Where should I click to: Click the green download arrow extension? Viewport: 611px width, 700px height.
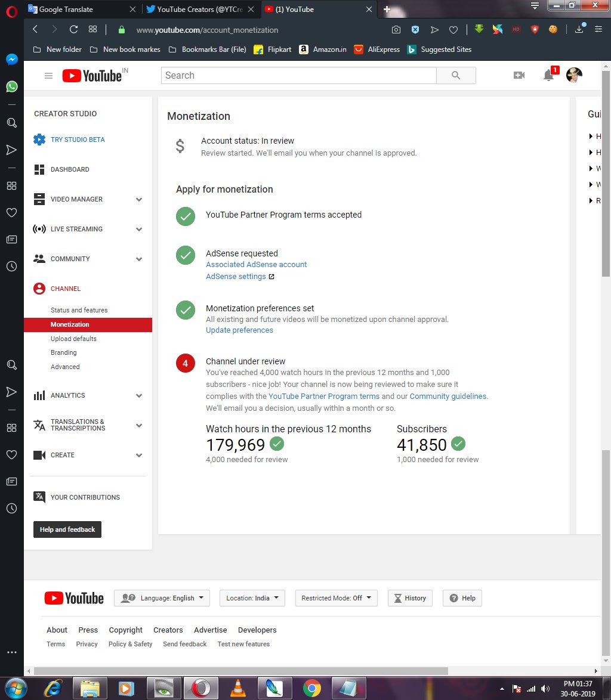(x=479, y=29)
